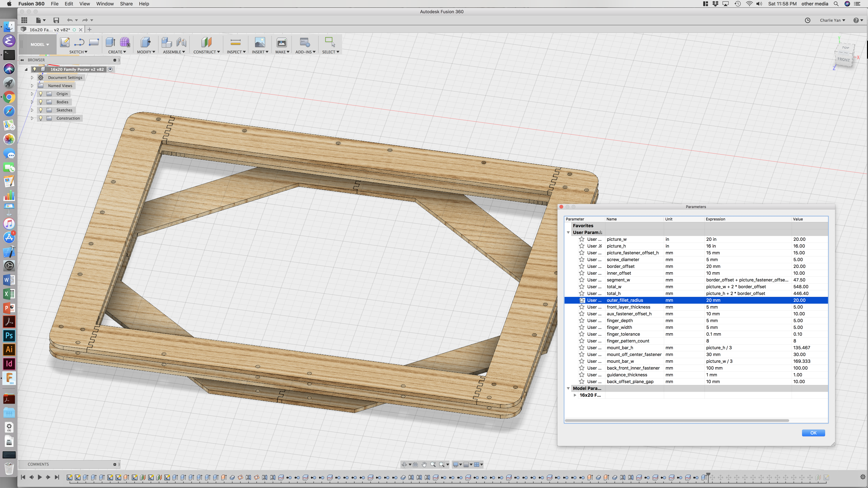
Task: Click the Measure icon in INSPECT
Action: click(x=235, y=42)
